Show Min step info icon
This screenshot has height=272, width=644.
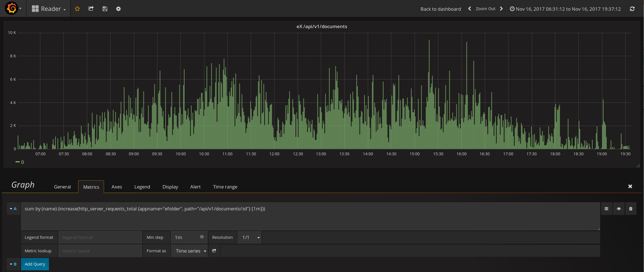(202, 237)
